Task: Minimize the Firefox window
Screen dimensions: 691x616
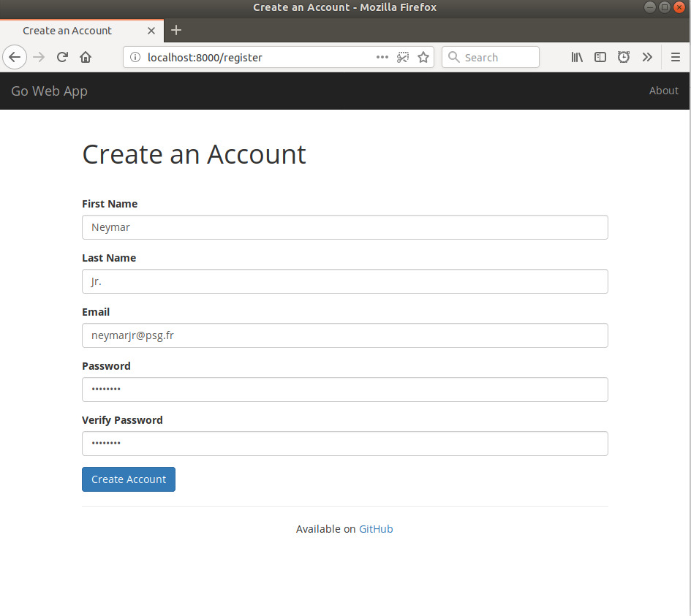Action: coord(649,7)
